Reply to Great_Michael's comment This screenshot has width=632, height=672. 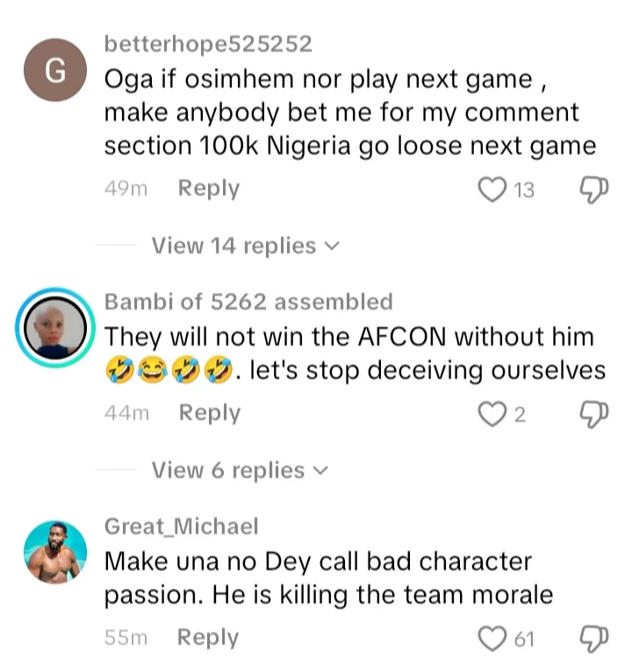coord(208,638)
